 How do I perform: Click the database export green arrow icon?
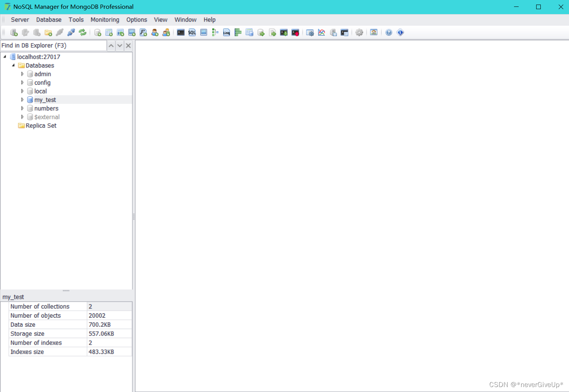point(261,32)
